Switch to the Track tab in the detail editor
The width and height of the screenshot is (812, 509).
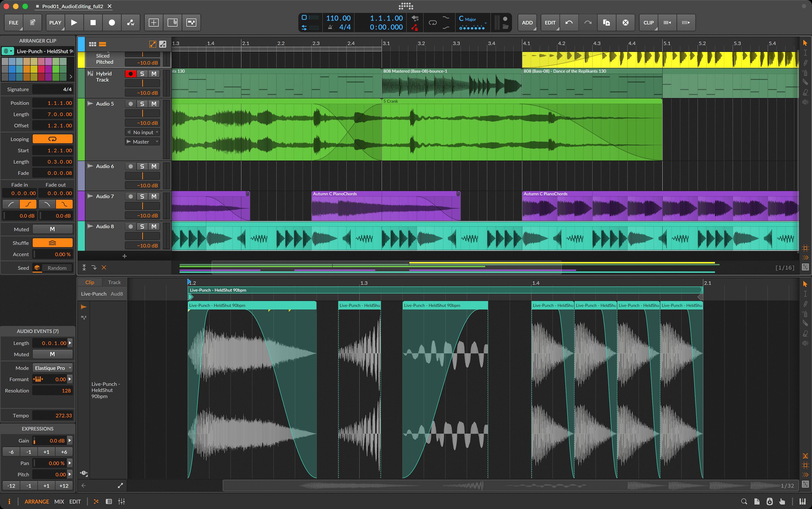(x=114, y=282)
